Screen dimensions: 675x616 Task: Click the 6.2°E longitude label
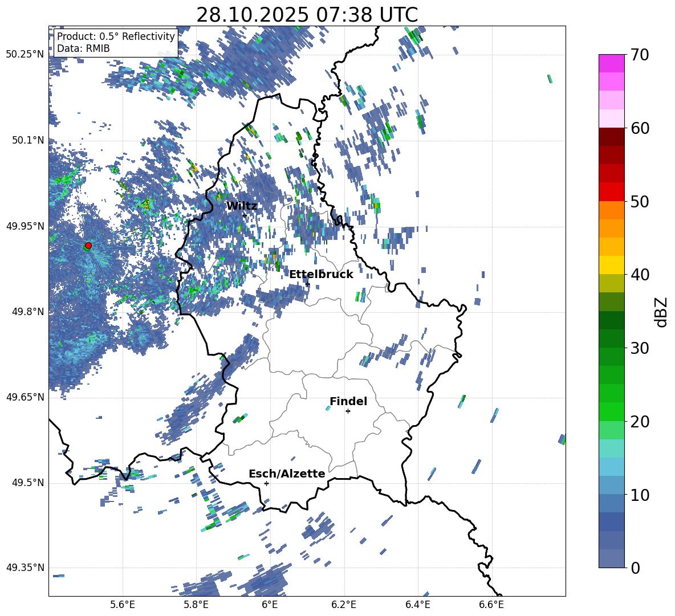[x=344, y=605]
